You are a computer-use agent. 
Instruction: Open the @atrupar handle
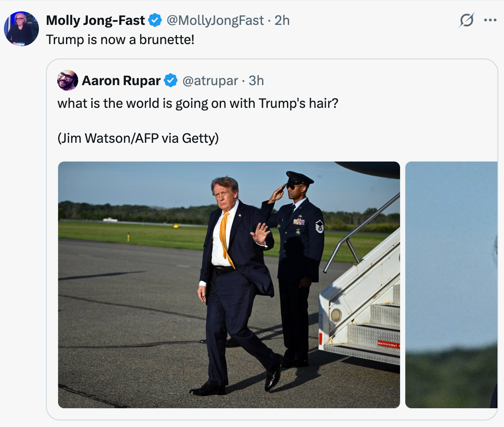210,81
